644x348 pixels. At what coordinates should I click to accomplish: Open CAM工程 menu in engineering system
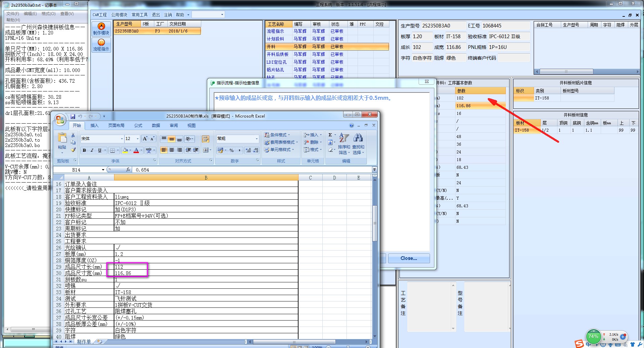coord(100,15)
